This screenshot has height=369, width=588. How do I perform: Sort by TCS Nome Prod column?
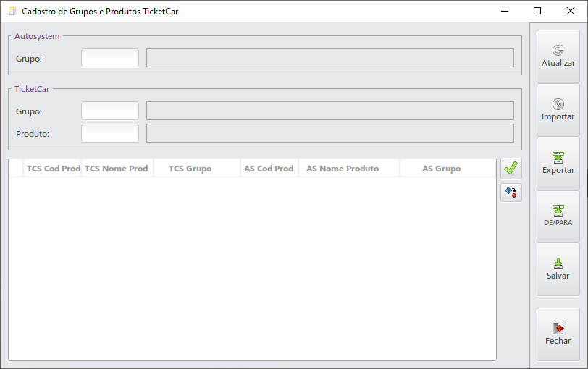pyautogui.click(x=117, y=169)
